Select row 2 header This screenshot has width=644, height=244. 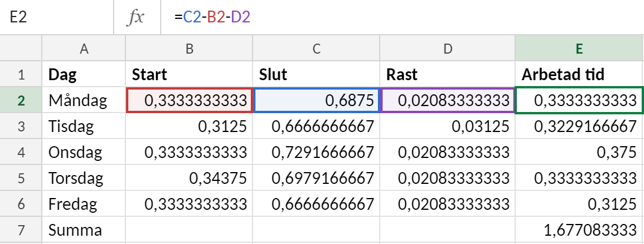(x=21, y=100)
